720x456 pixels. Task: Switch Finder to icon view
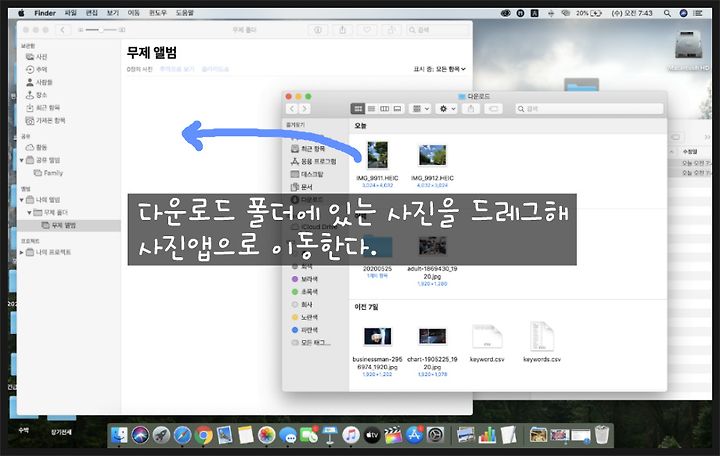tap(358, 109)
